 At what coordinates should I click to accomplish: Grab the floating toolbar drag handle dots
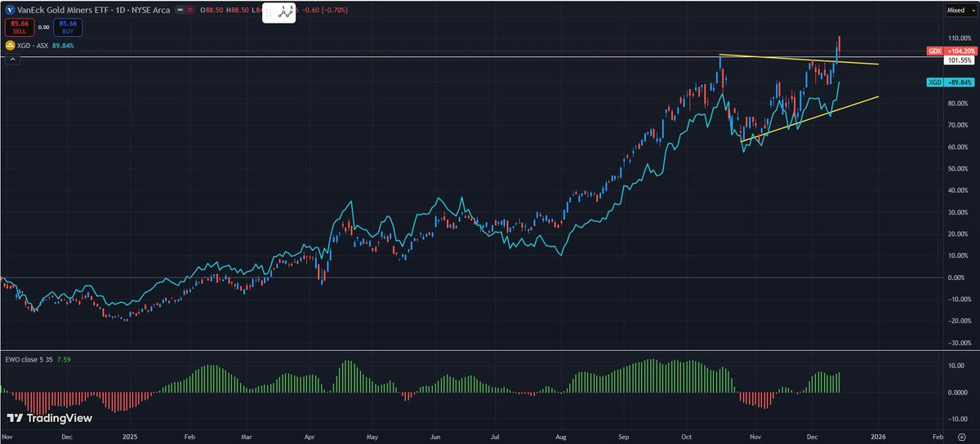click(268, 13)
